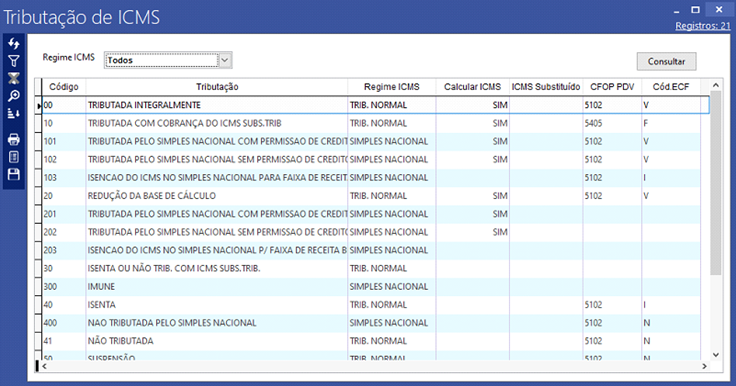Sort by Regime ICMS column header
This screenshot has height=386, width=736.
pyautogui.click(x=391, y=87)
